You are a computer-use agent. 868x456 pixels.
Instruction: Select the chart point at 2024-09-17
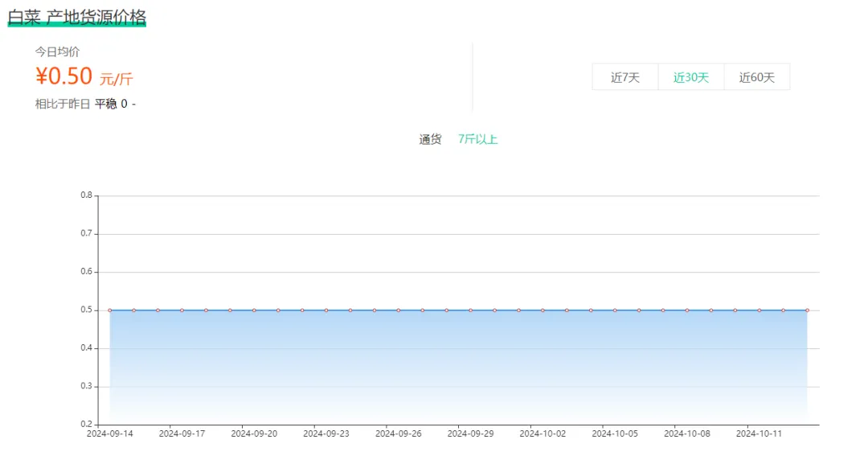(x=182, y=310)
